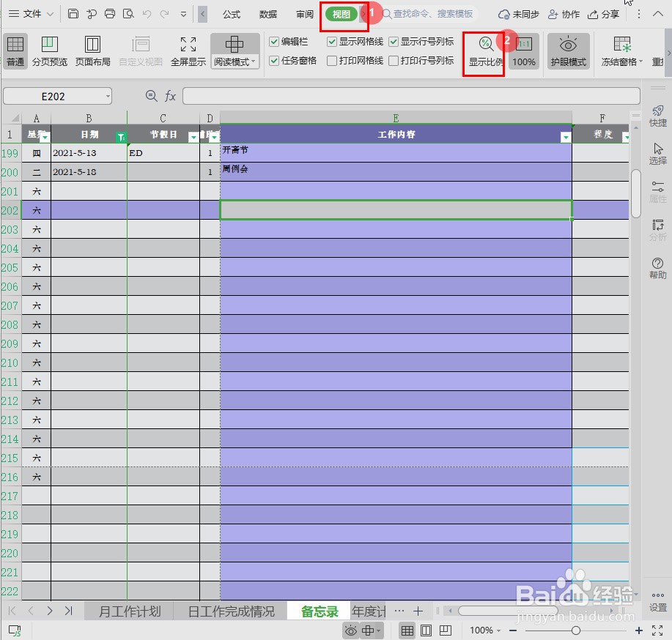This screenshot has height=640, width=672.
Task: Click the Print icon in quick access toolbar
Action: [110, 14]
